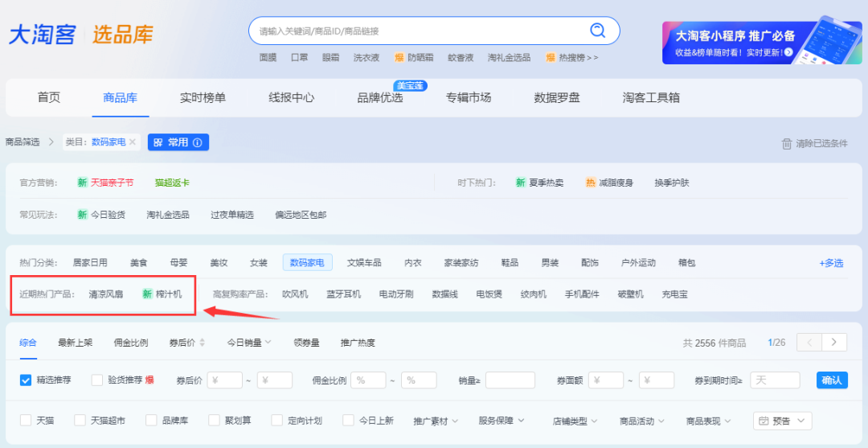Sort by 最新上架
Screen dimensions: 868x448
click(76, 343)
